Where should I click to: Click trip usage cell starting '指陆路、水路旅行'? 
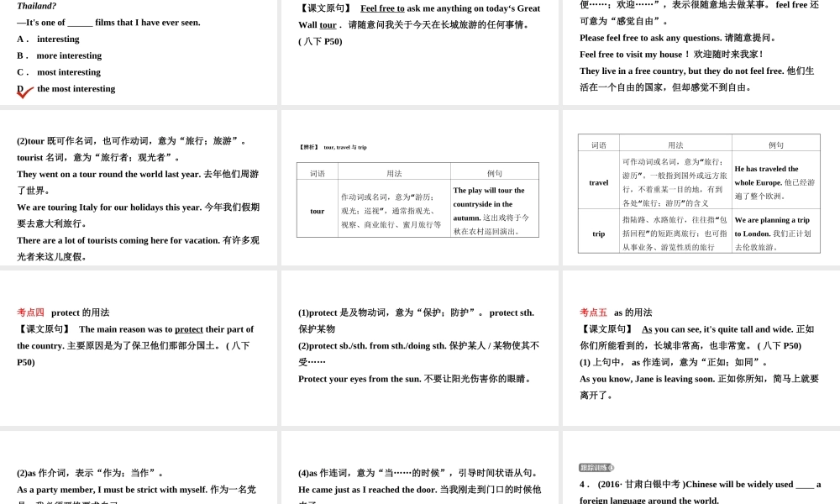(x=675, y=234)
